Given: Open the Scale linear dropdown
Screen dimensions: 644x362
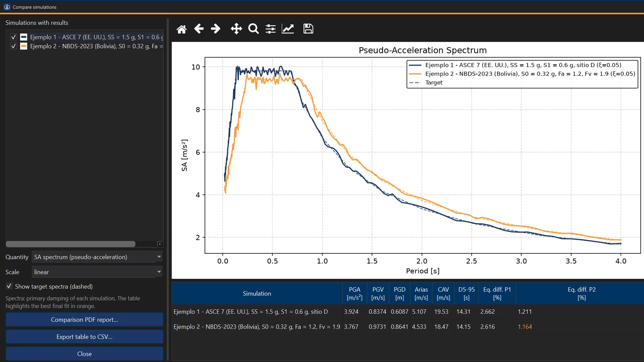Looking at the screenshot, I should tap(97, 272).
